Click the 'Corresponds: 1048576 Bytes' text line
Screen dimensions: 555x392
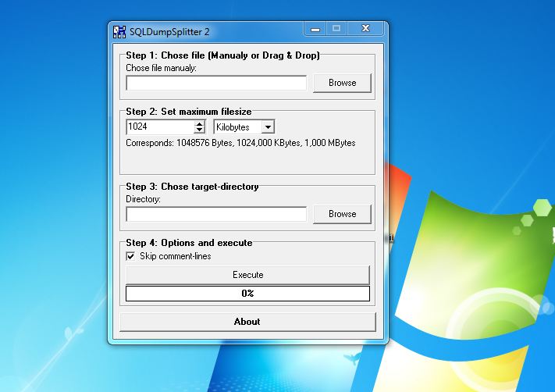[x=240, y=143]
